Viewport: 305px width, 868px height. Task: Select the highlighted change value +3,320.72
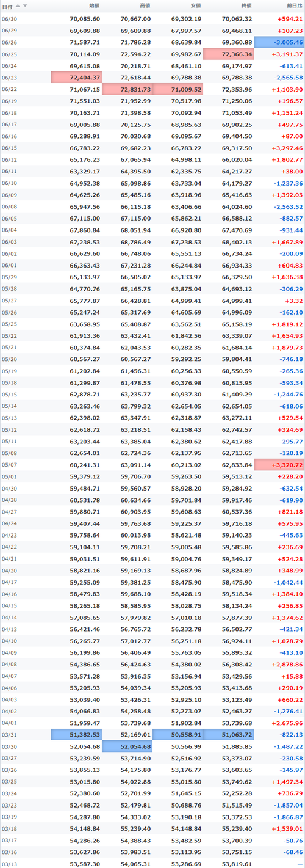tap(279, 465)
